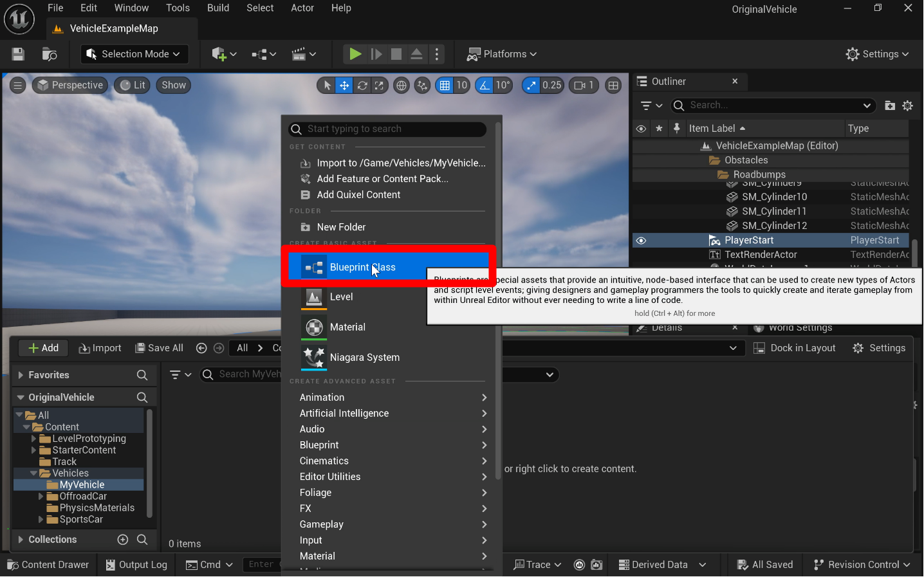Open the viewport Show menu
Screen dimensions: 924x577
pyautogui.click(x=174, y=85)
